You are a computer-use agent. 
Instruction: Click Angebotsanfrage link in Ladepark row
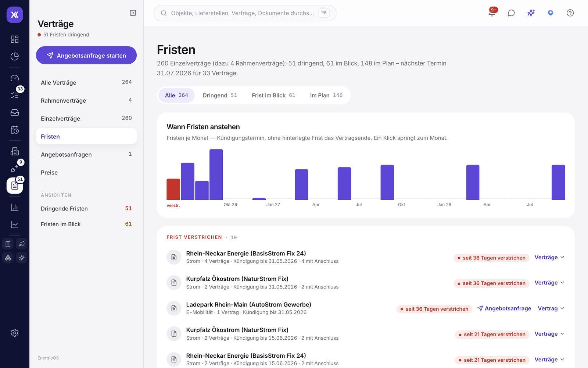point(504,308)
